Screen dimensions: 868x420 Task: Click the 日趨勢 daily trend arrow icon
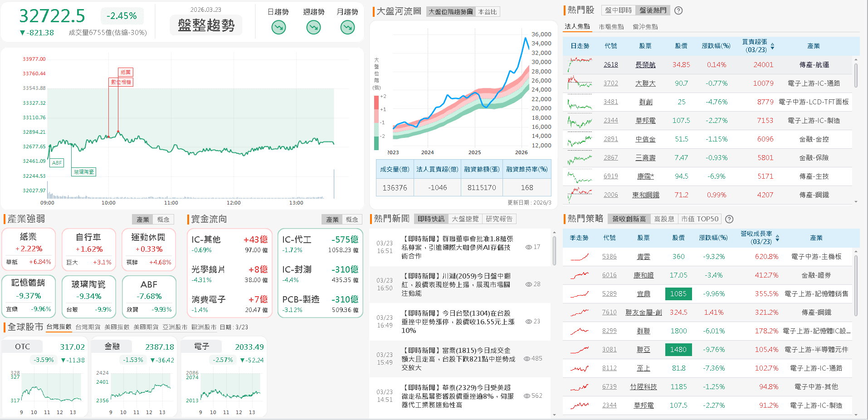pos(278,27)
